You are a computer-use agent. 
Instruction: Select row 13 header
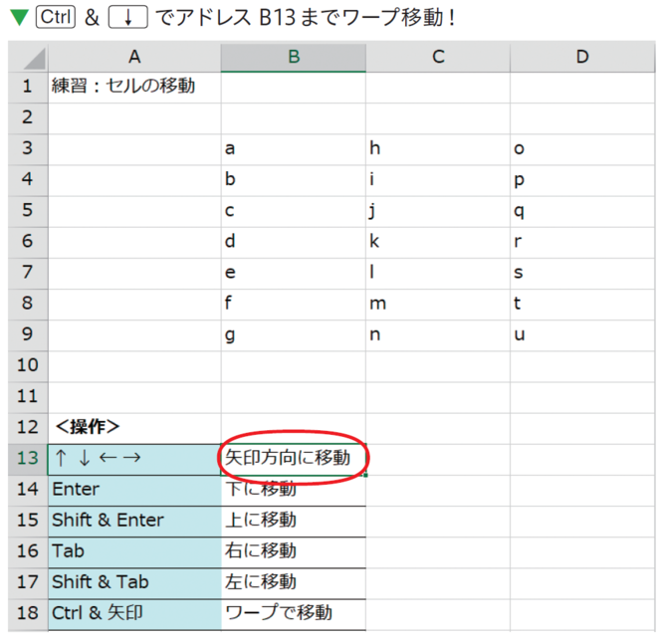coord(28,459)
